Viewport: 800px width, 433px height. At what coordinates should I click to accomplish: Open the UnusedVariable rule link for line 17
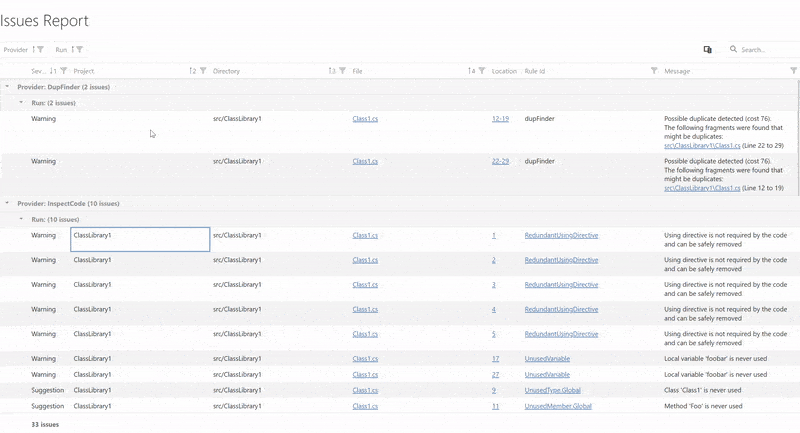(x=547, y=358)
